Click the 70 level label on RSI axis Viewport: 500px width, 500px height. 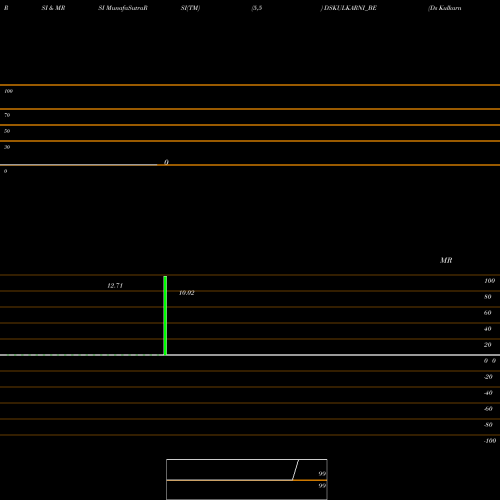pos(7,115)
